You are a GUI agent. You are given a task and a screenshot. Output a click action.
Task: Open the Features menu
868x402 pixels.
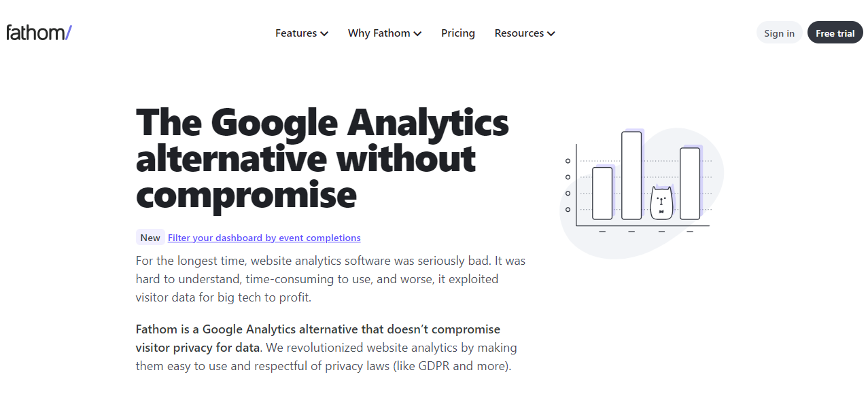[302, 33]
